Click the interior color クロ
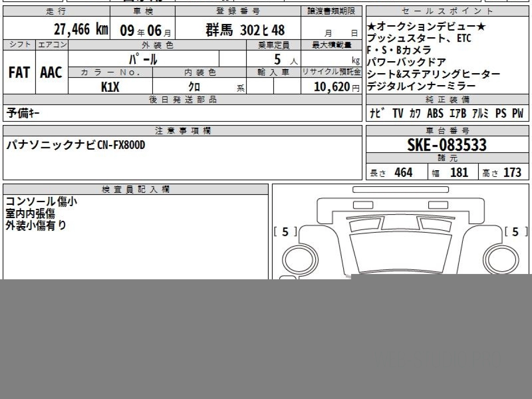The width and height of the screenshot is (532, 399). pyautogui.click(x=194, y=87)
